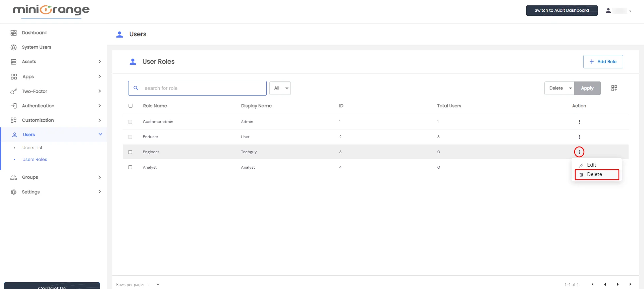Tick the Analyst row checkbox

(x=130, y=167)
